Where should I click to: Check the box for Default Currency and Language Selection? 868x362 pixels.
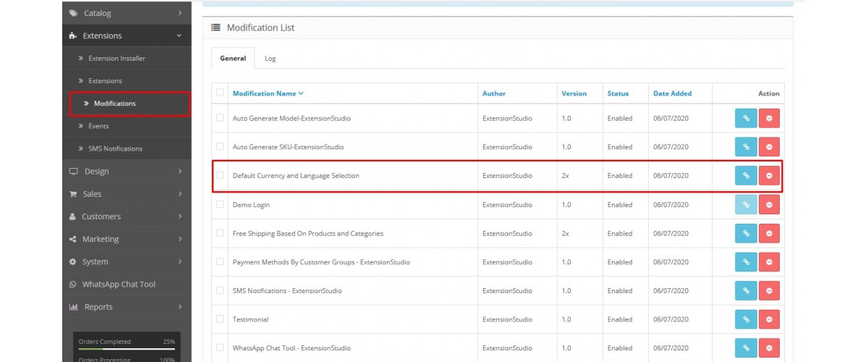[x=220, y=175]
